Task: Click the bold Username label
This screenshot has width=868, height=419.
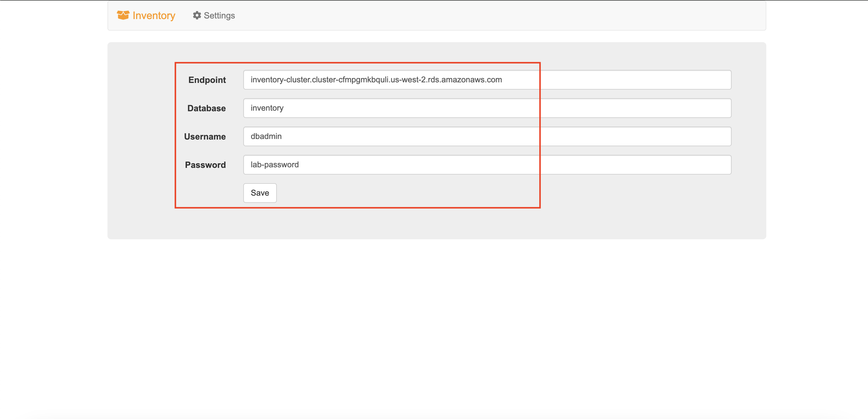Action: [205, 136]
